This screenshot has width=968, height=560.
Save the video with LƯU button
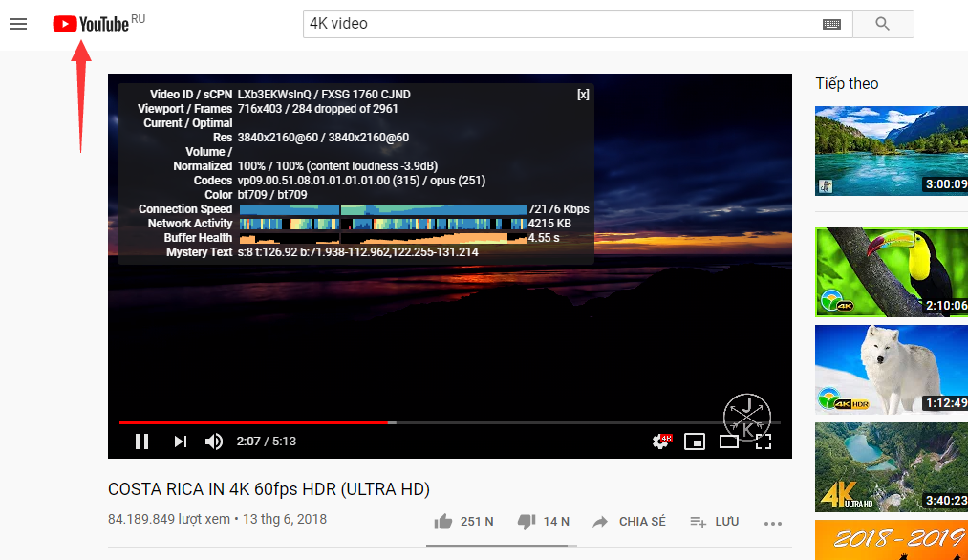click(714, 522)
